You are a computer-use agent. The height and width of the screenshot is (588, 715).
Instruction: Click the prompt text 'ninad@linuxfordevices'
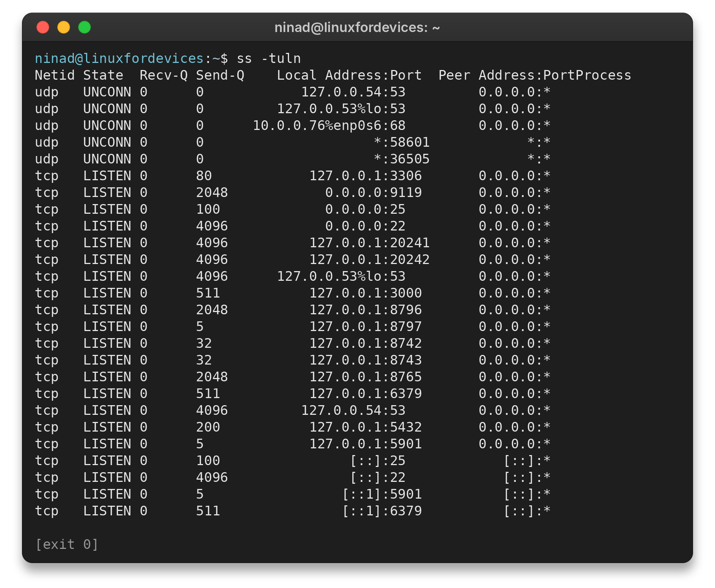coord(119,58)
